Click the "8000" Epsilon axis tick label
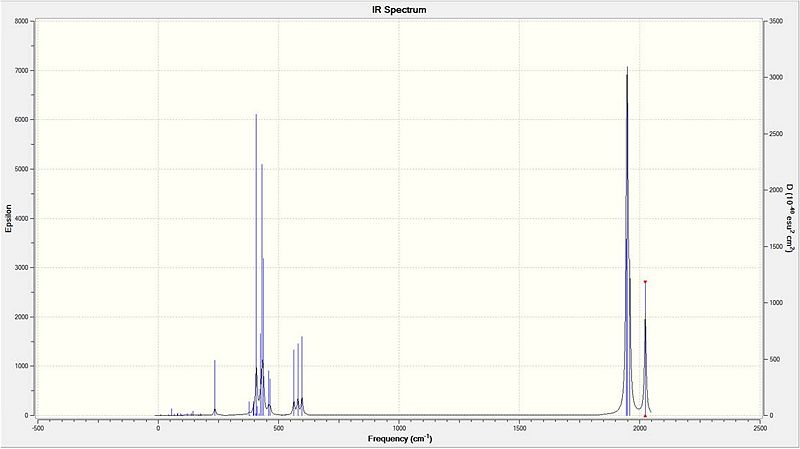Viewport: 800px width, 449px height. coord(23,21)
